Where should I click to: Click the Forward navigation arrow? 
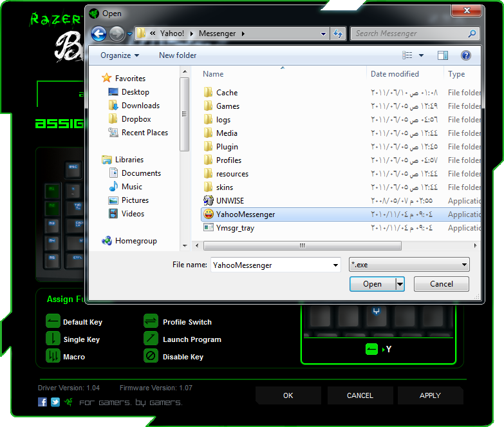(x=117, y=33)
